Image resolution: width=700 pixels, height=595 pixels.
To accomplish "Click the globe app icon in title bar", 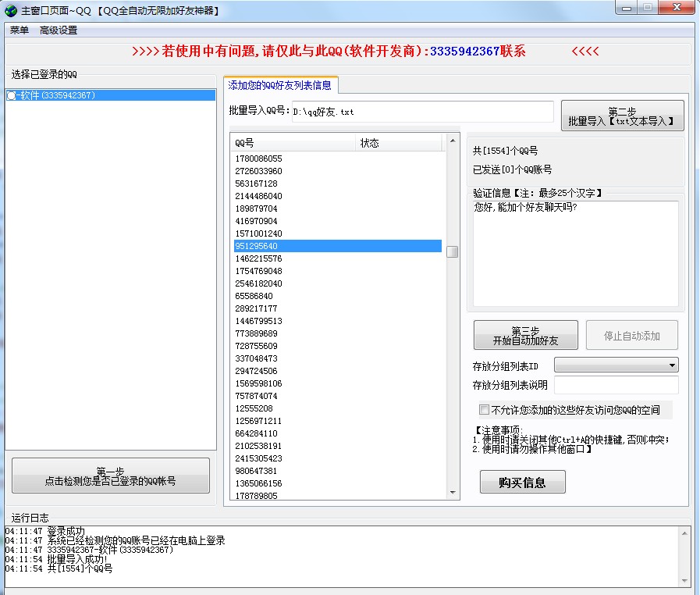I will (x=11, y=10).
